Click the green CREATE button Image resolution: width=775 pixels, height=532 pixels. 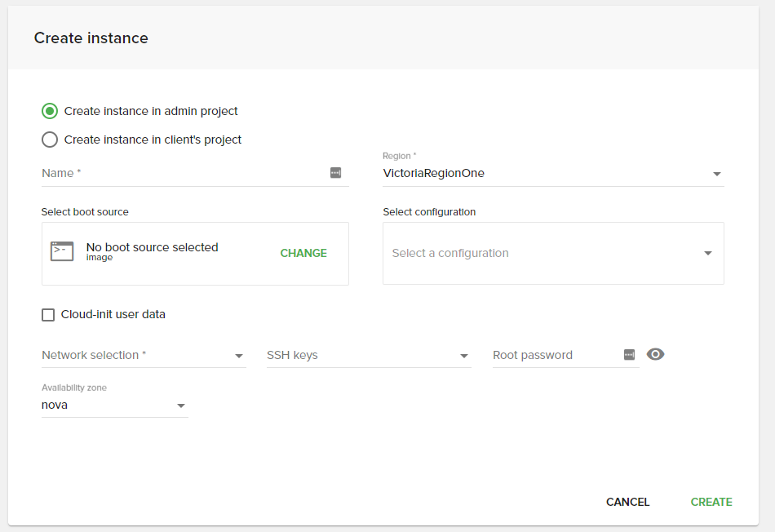click(711, 502)
